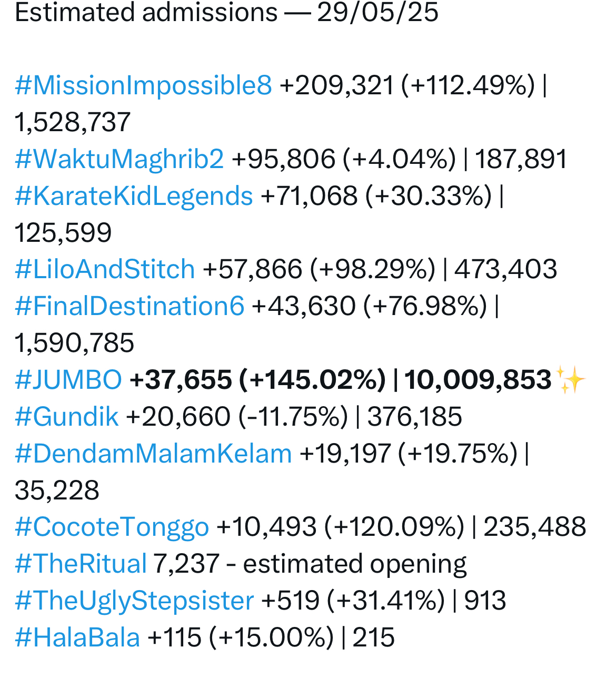Click the 125,599 Karate Kid total
This screenshot has height=677, width=616.
tap(63, 233)
